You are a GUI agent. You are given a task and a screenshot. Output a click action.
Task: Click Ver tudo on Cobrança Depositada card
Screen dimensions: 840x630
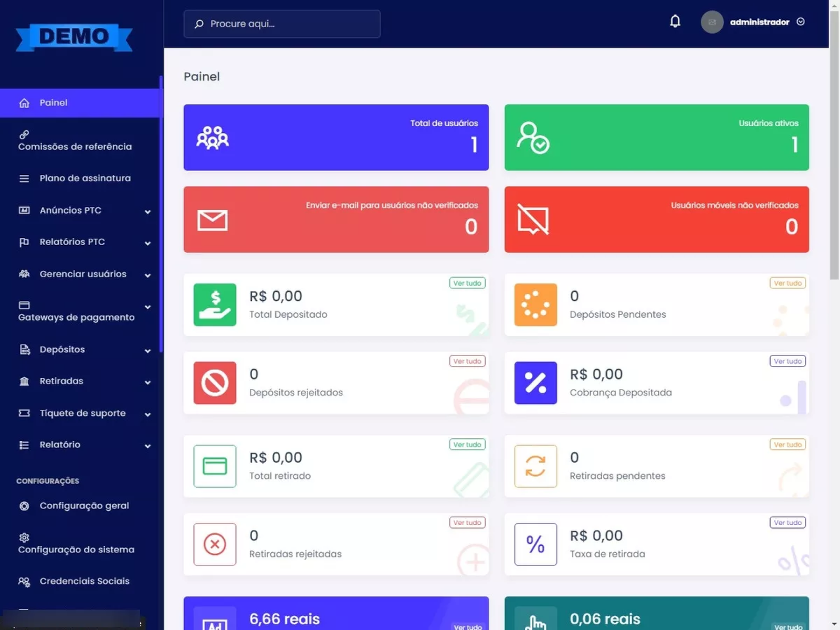[x=787, y=361]
